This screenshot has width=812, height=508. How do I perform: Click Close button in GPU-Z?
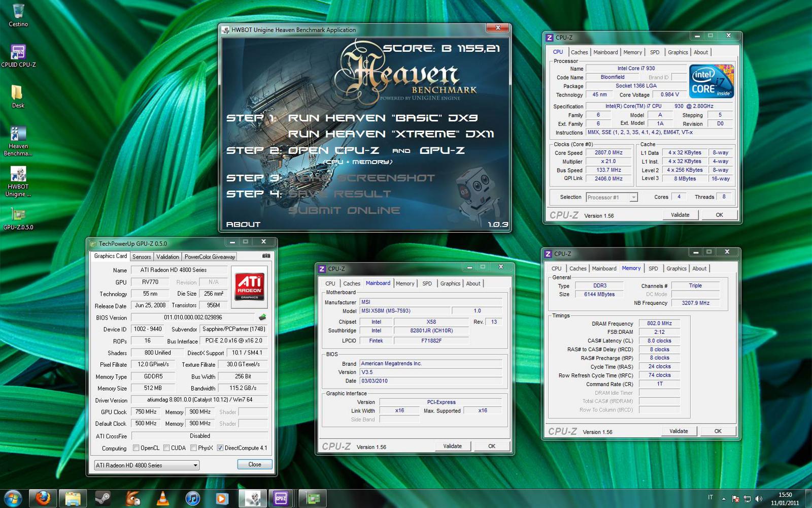coord(255,465)
